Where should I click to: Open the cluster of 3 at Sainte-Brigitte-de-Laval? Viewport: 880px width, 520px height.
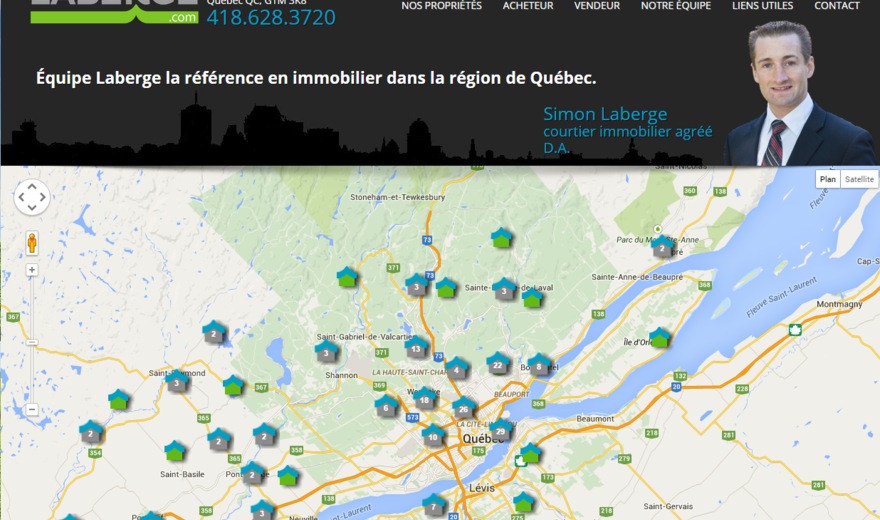tap(504, 290)
